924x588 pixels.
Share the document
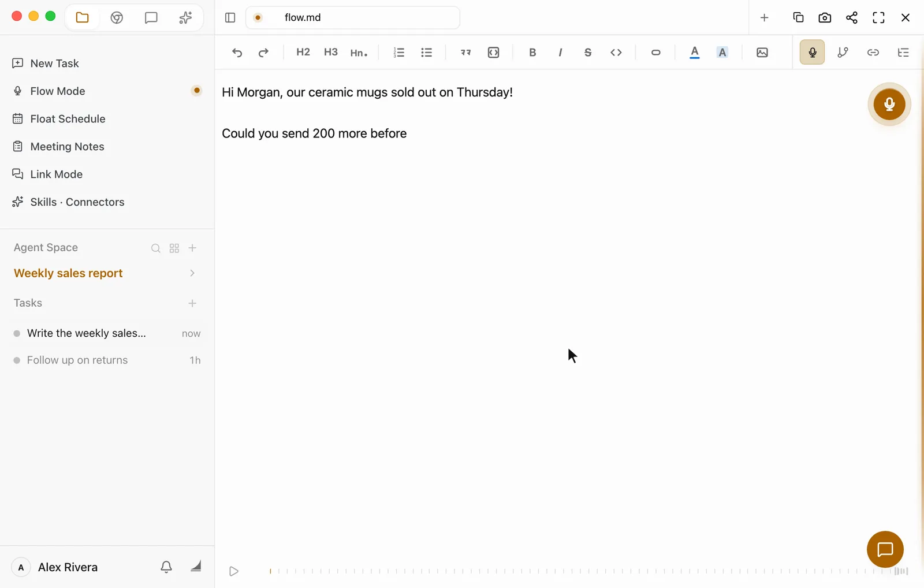click(852, 17)
